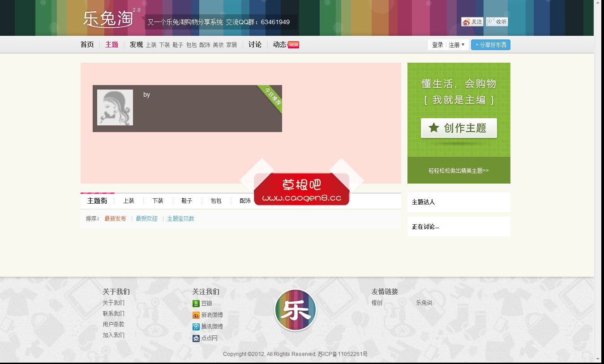Click the 关注 follow button icon at top right

click(x=467, y=21)
